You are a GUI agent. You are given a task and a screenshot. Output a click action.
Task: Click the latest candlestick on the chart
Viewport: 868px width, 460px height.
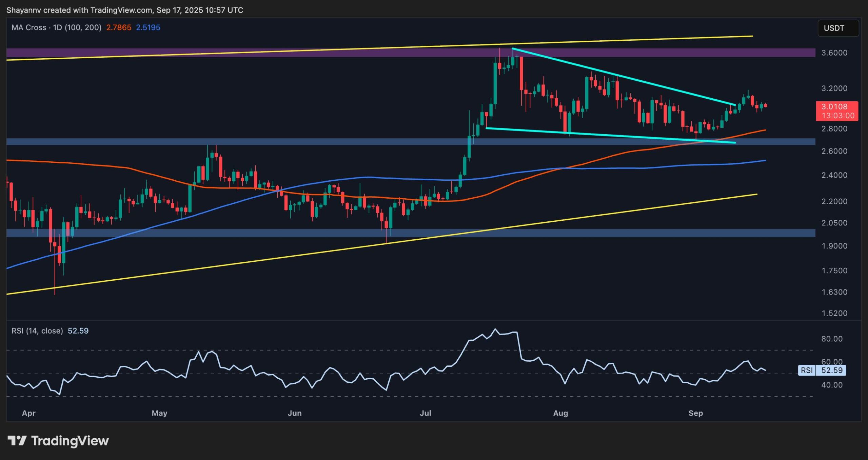click(765, 106)
